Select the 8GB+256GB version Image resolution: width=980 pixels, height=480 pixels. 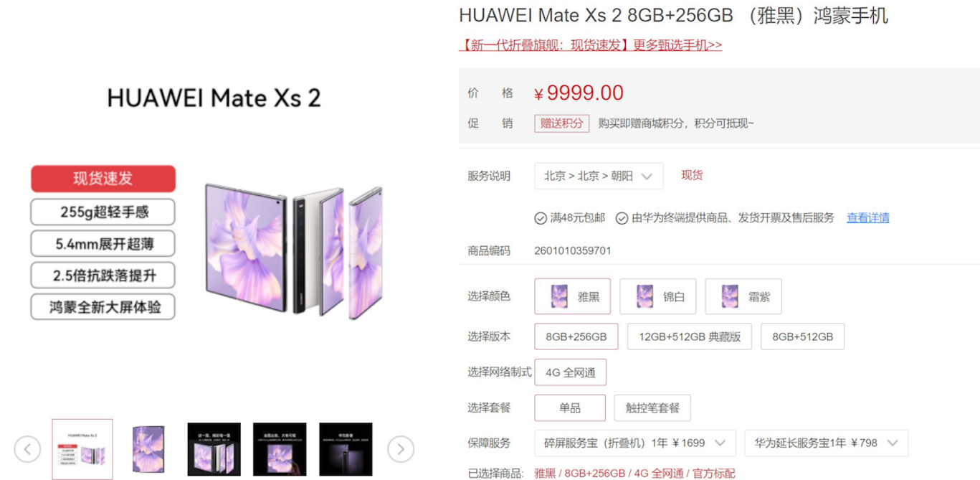coord(576,337)
